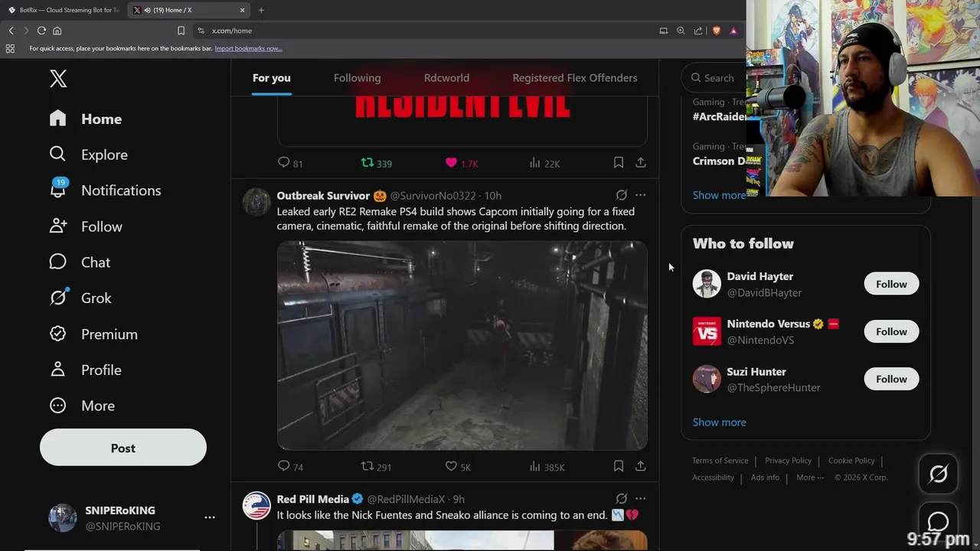Reply to Resident Evil post with 81 replies
The width and height of the screenshot is (980, 551).
[x=290, y=163]
